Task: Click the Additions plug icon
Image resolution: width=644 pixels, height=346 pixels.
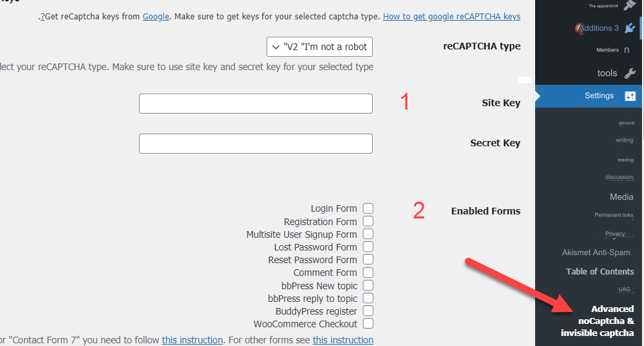Action: click(629, 28)
